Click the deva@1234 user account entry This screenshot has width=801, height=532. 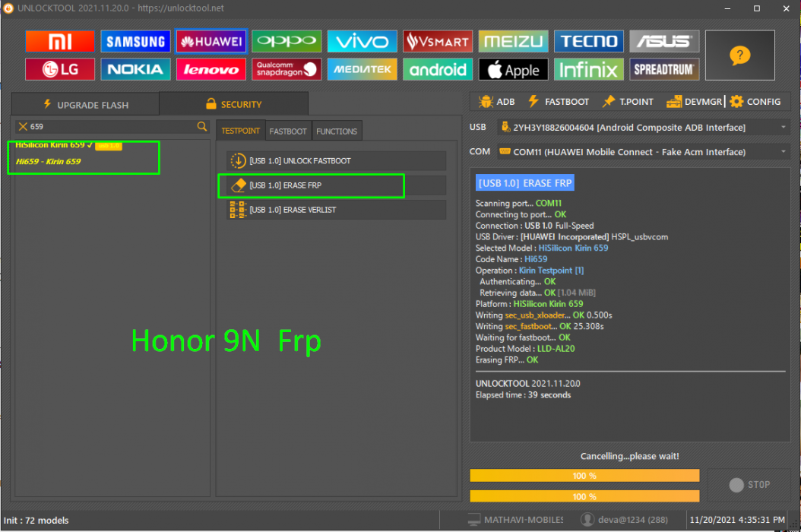(x=624, y=520)
